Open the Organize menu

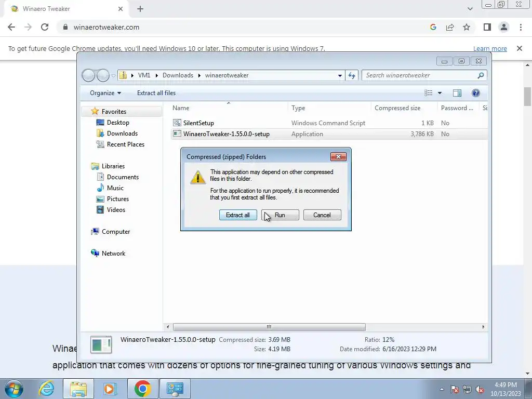click(105, 93)
